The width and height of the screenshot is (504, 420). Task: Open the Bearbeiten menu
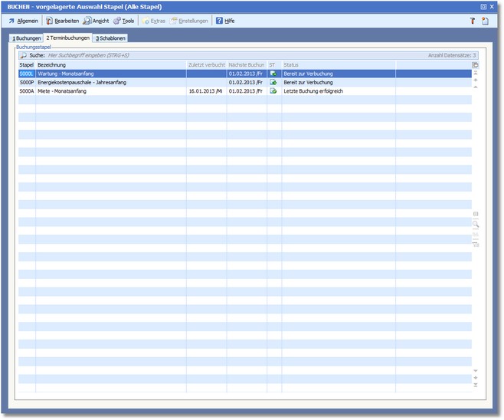point(62,21)
